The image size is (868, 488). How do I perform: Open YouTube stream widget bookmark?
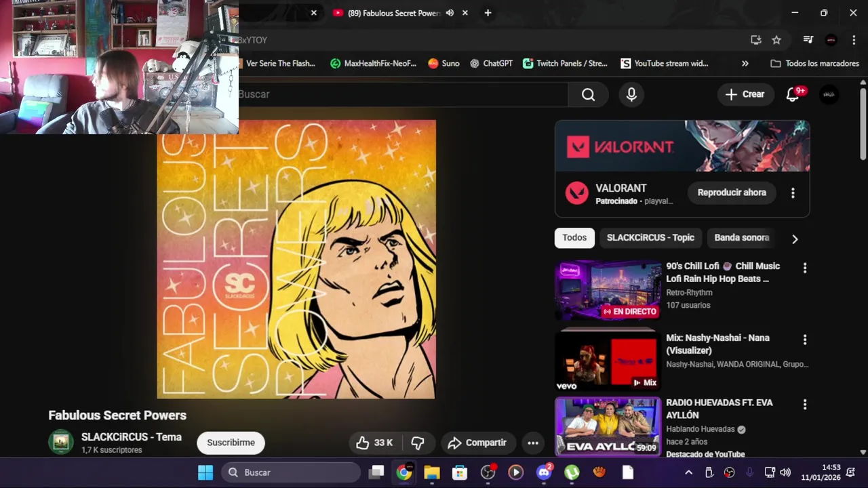665,64
